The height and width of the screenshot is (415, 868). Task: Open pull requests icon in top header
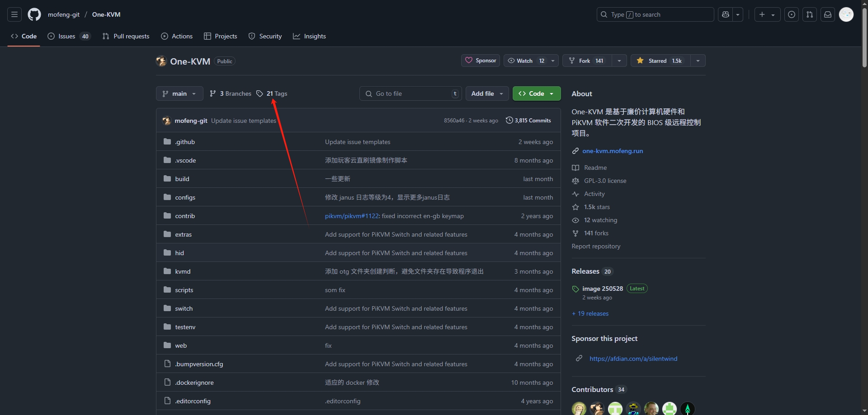pyautogui.click(x=810, y=14)
